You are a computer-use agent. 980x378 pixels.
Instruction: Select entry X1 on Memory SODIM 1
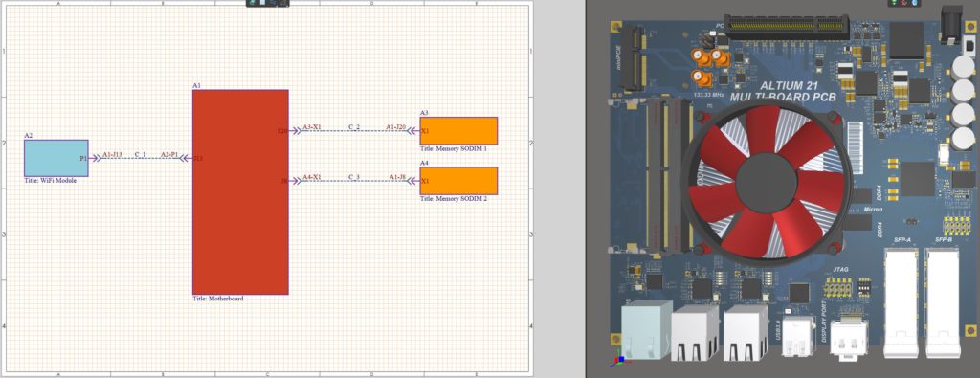(x=425, y=131)
